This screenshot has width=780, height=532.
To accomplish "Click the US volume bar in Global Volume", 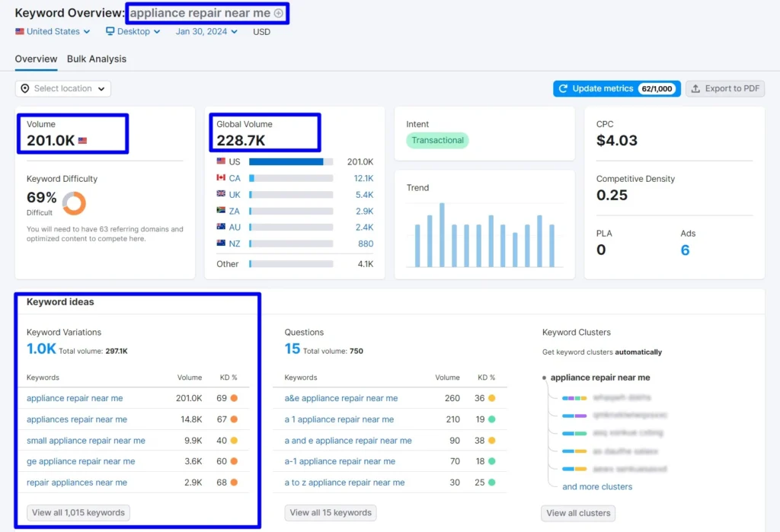I will (x=291, y=161).
